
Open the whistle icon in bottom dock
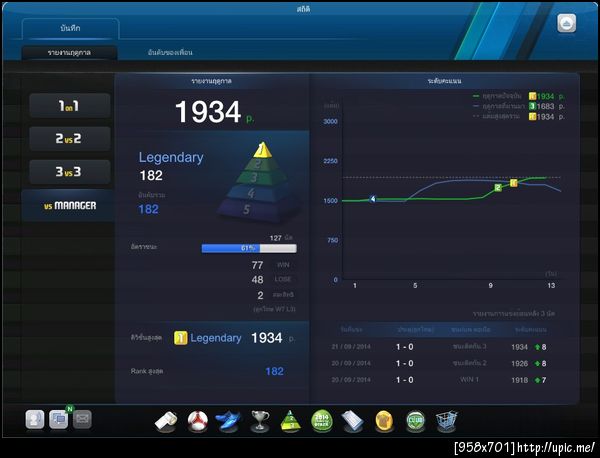166,421
